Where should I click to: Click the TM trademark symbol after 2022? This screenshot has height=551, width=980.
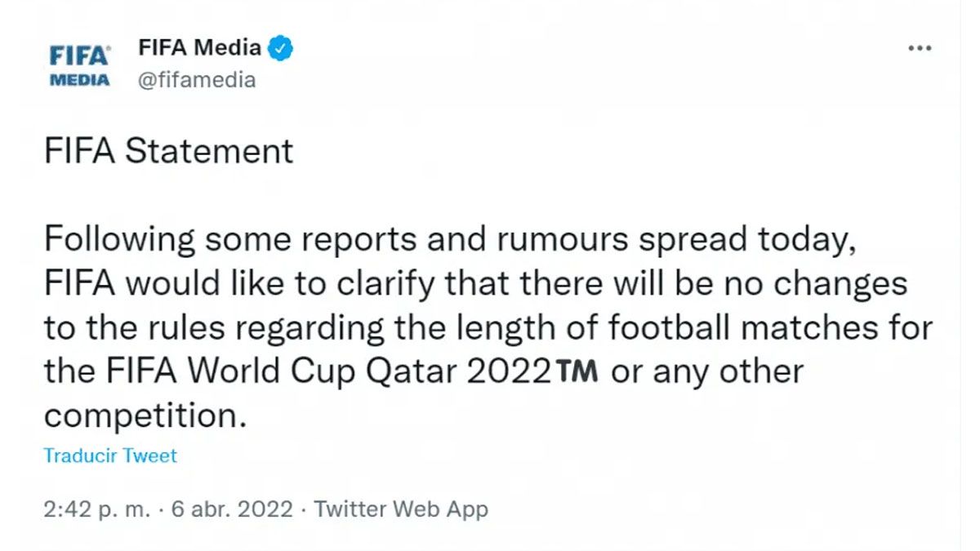point(577,372)
